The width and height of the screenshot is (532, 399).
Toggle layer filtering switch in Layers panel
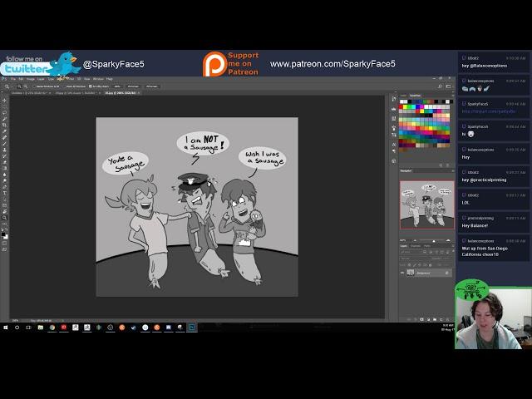pos(453,251)
